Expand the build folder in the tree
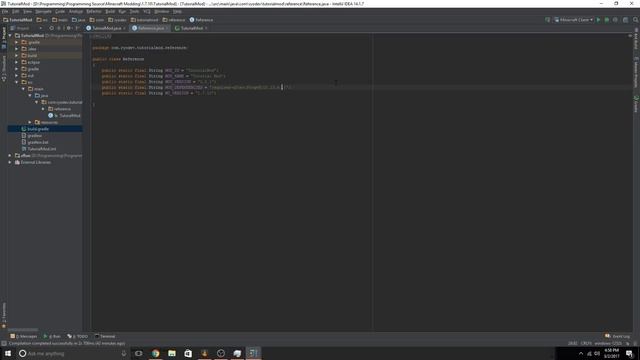 17,56
